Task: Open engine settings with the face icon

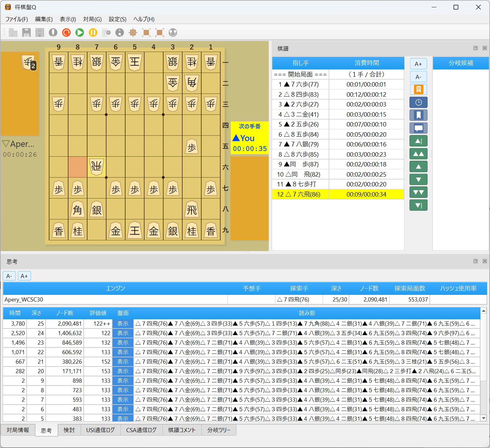Action: (173, 32)
